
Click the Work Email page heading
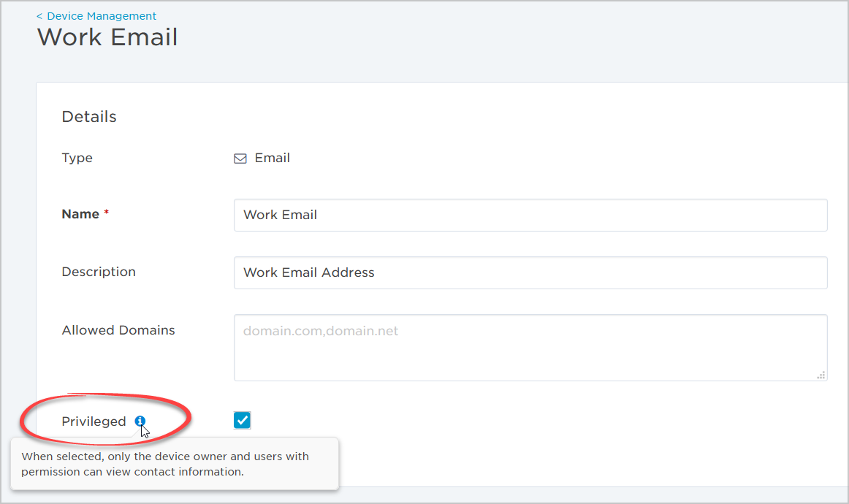tap(107, 37)
